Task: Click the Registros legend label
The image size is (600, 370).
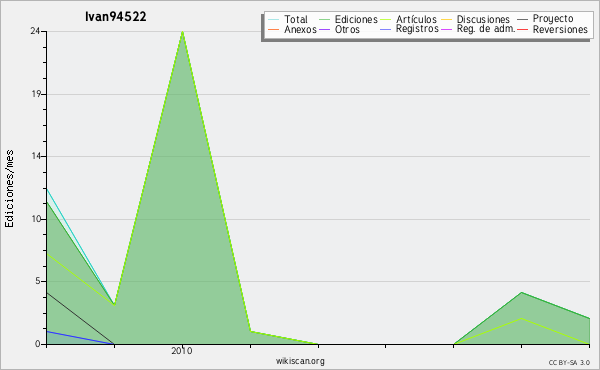Action: [417, 29]
